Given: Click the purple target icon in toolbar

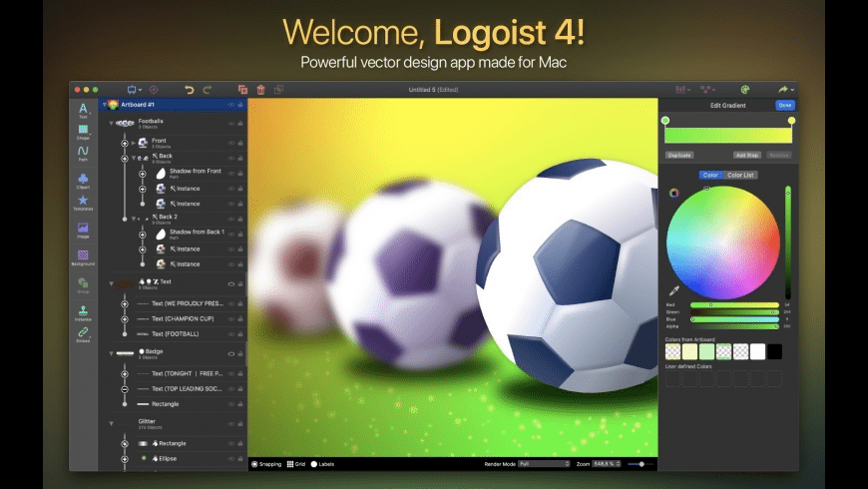Looking at the screenshot, I should [x=154, y=89].
